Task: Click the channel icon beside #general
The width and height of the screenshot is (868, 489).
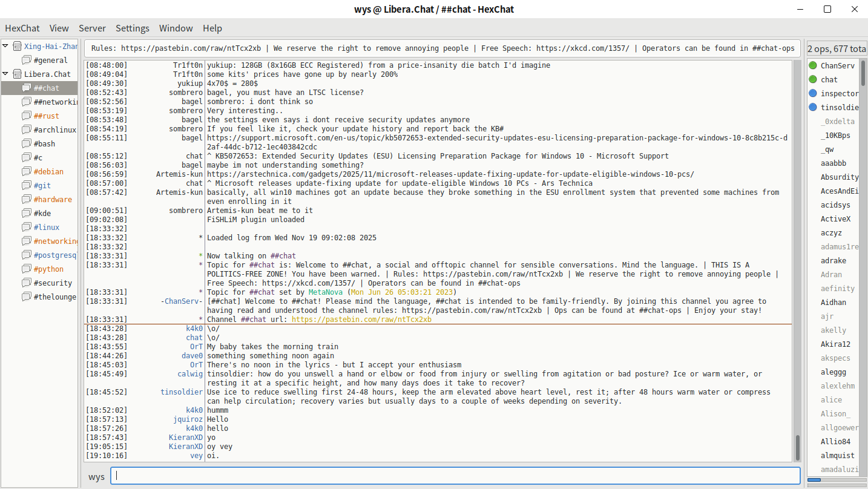Action: [x=26, y=60]
